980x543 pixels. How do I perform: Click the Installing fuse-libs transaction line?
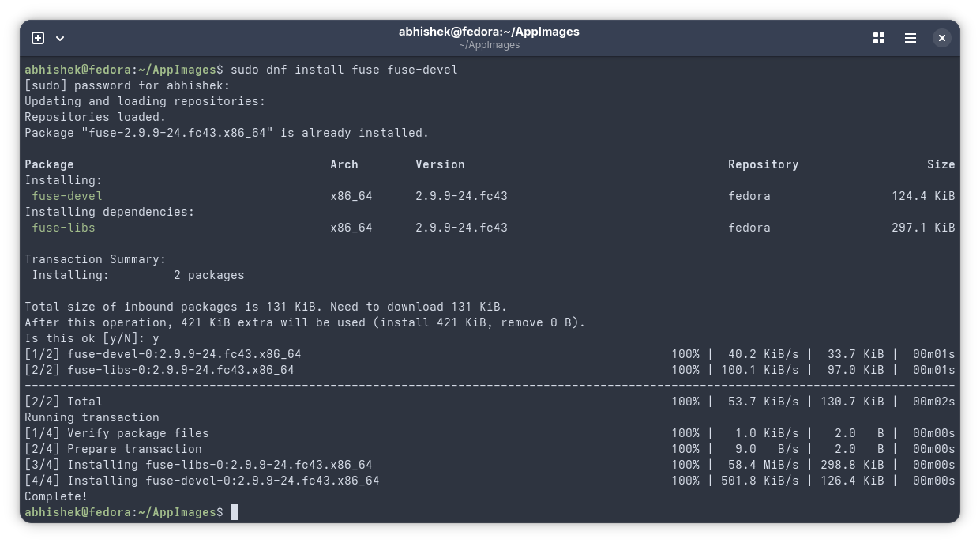197,465
